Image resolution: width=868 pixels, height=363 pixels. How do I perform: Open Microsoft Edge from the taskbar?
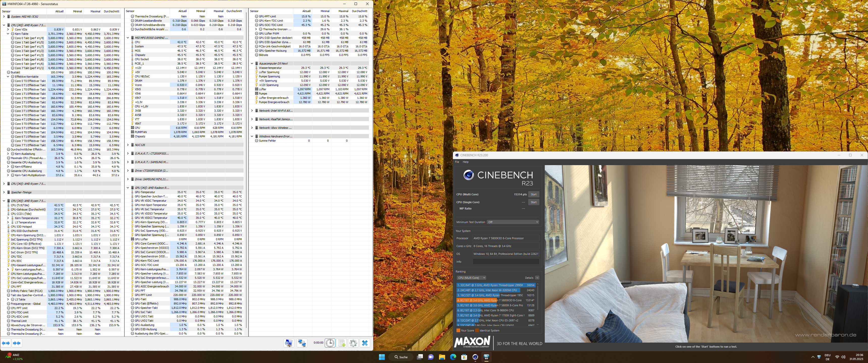pyautogui.click(x=453, y=357)
